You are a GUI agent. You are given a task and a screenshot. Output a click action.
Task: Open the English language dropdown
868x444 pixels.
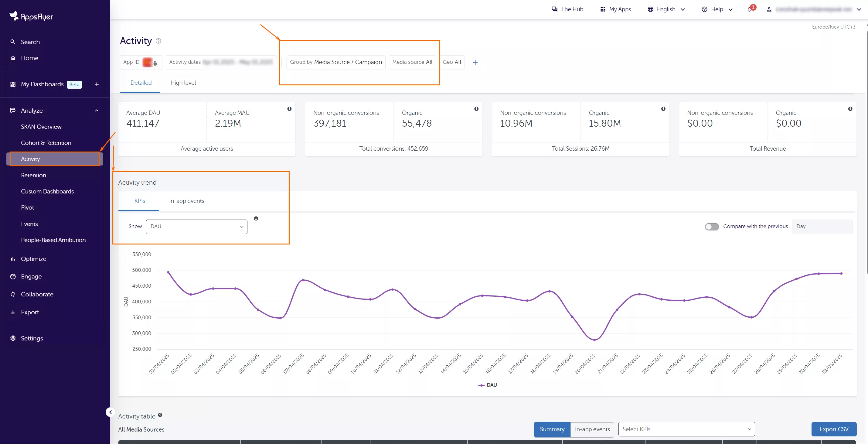666,9
